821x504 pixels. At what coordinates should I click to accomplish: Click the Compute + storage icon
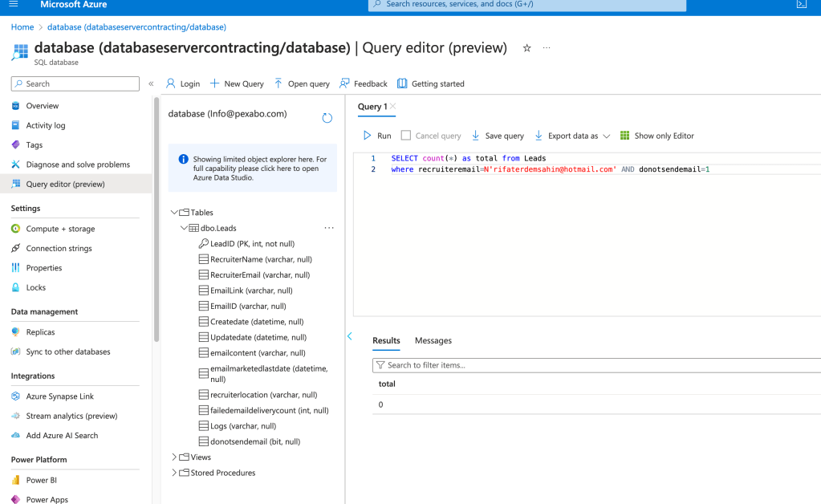click(x=16, y=229)
